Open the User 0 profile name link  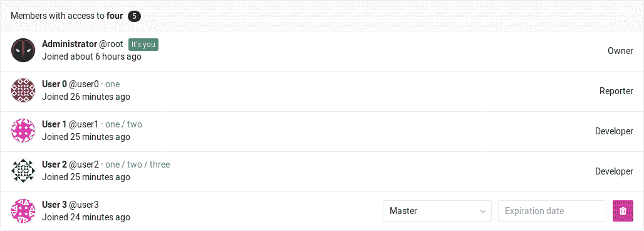click(x=55, y=84)
